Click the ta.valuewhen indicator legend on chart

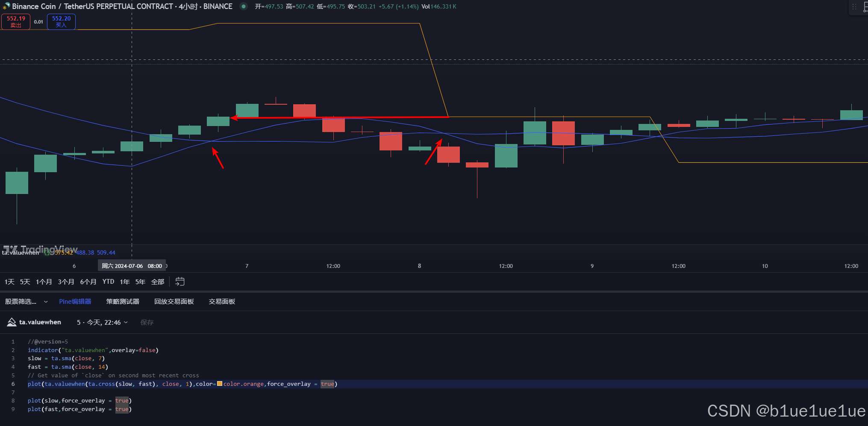(x=21, y=253)
